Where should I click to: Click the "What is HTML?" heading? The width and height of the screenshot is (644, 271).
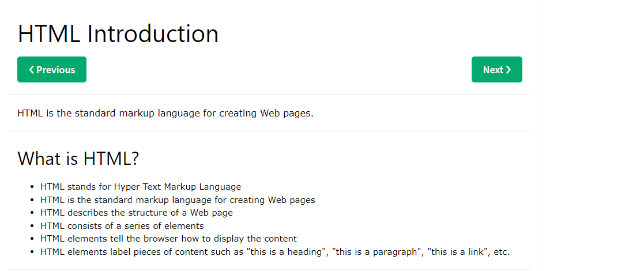(x=78, y=158)
